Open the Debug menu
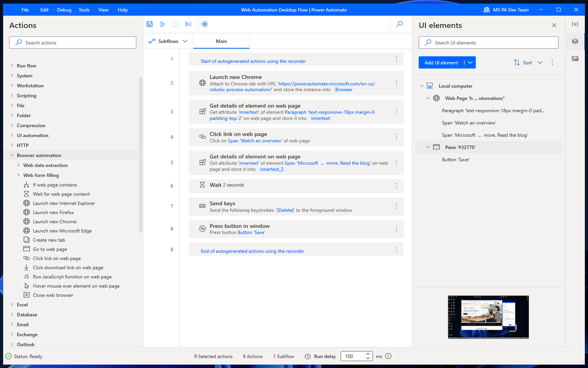 pyautogui.click(x=64, y=9)
